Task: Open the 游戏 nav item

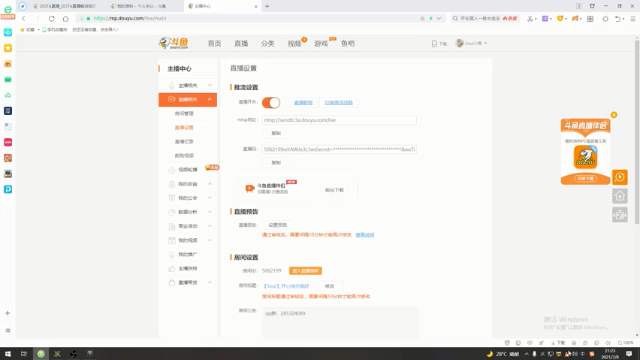Action: tap(321, 43)
